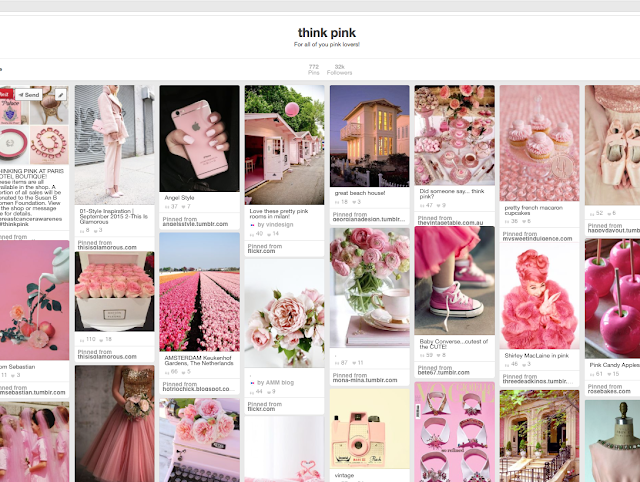Open the Baby Converse sneakers pin image
640x482 pixels.
454,281
